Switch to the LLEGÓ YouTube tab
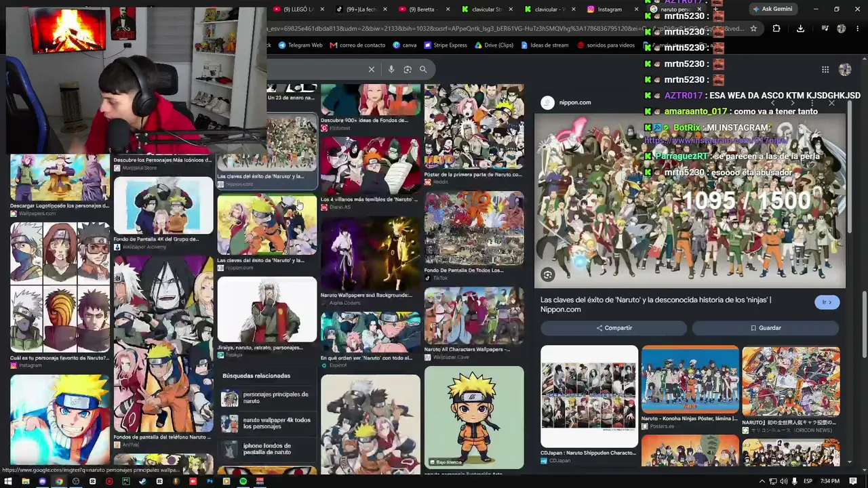868x488 pixels. tap(298, 9)
